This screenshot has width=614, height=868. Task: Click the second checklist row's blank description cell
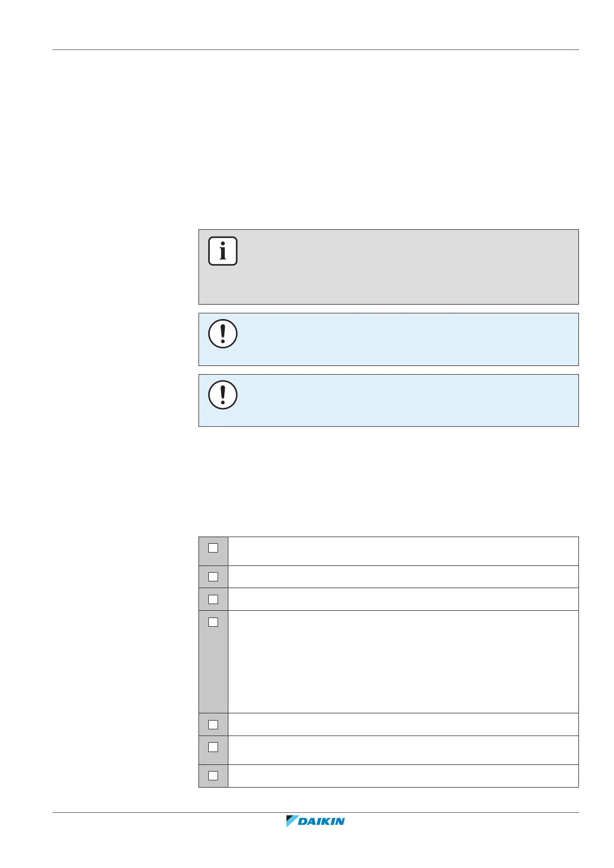pos(403,577)
